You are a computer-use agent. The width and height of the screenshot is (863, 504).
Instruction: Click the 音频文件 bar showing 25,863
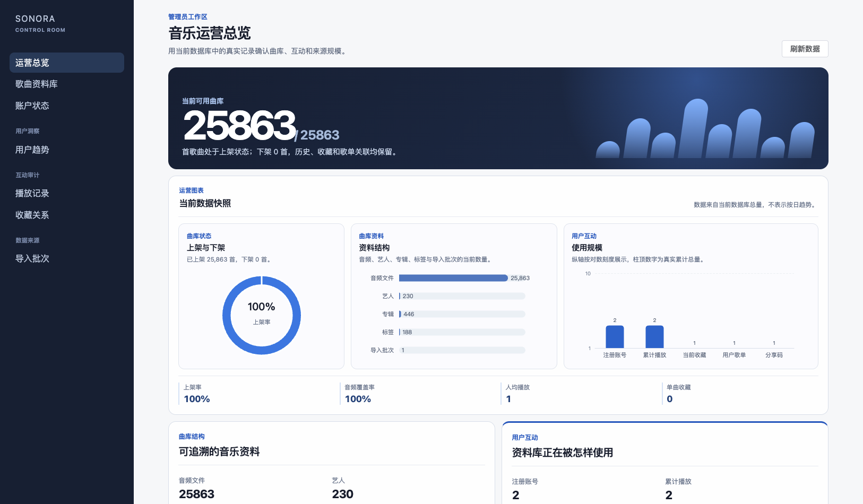(x=453, y=278)
